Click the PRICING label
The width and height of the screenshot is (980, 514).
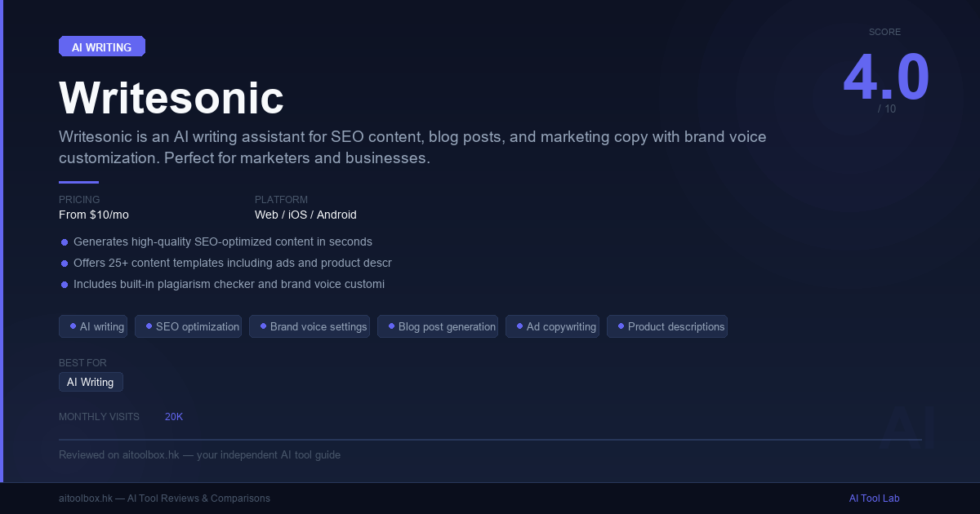pos(79,200)
